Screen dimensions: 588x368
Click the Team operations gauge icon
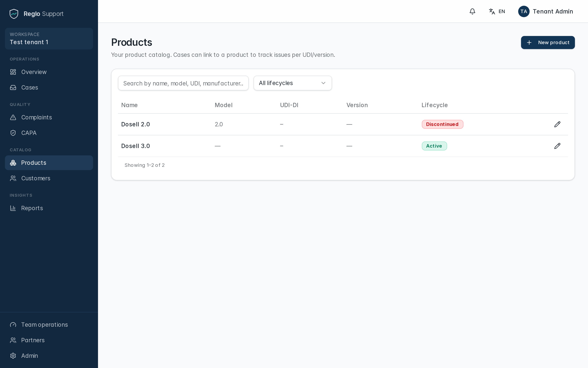tap(13, 325)
